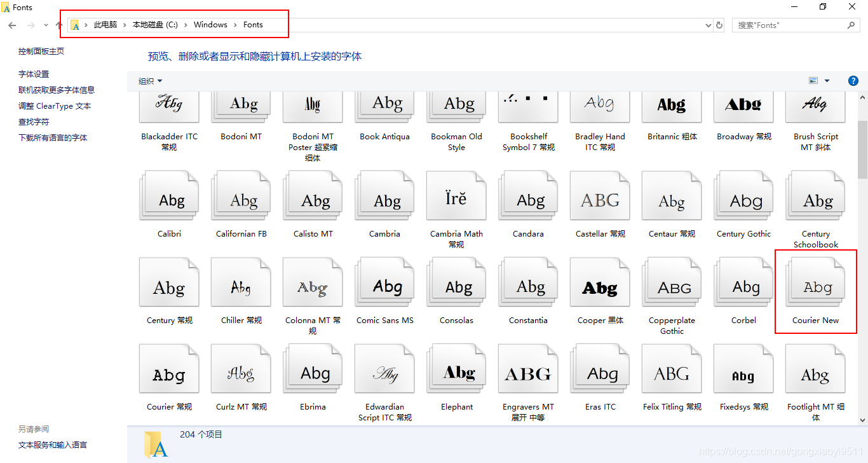868x463 pixels.
Task: Click the scrollbar up arrow
Action: 862,97
